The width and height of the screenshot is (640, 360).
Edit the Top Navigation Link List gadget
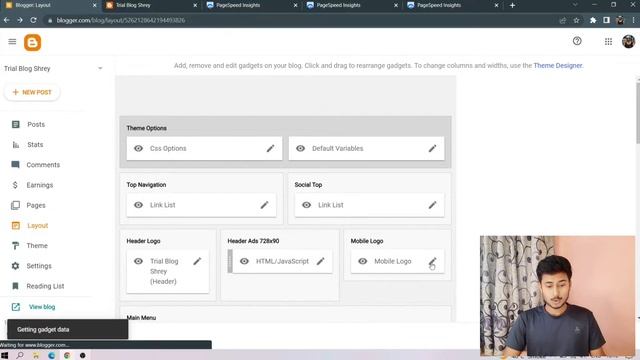pyautogui.click(x=264, y=205)
